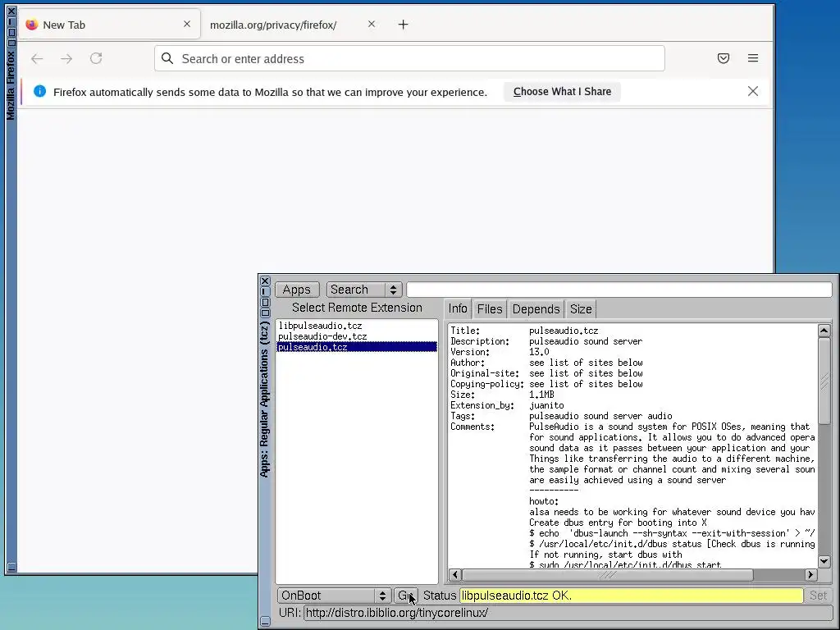Click info pane scroll left arrow
The height and width of the screenshot is (630, 840).
(x=454, y=575)
